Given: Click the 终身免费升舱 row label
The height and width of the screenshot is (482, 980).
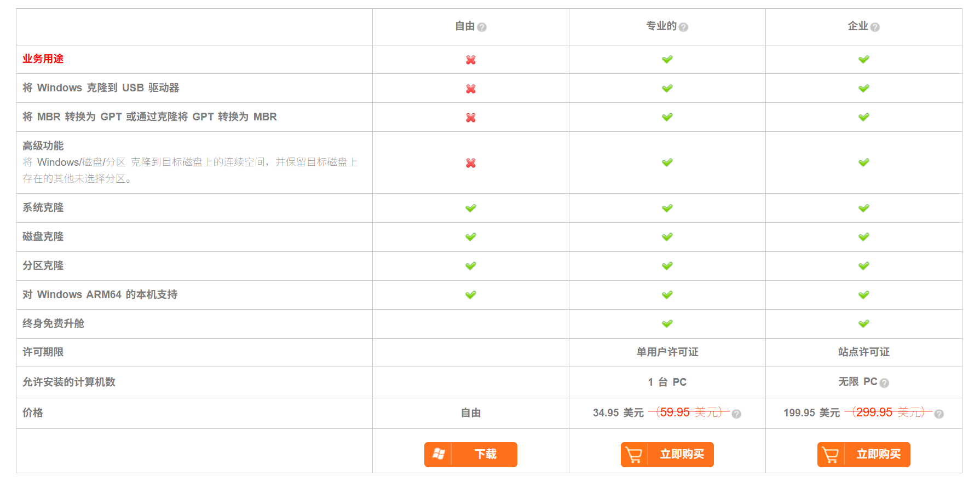Looking at the screenshot, I should tap(53, 323).
